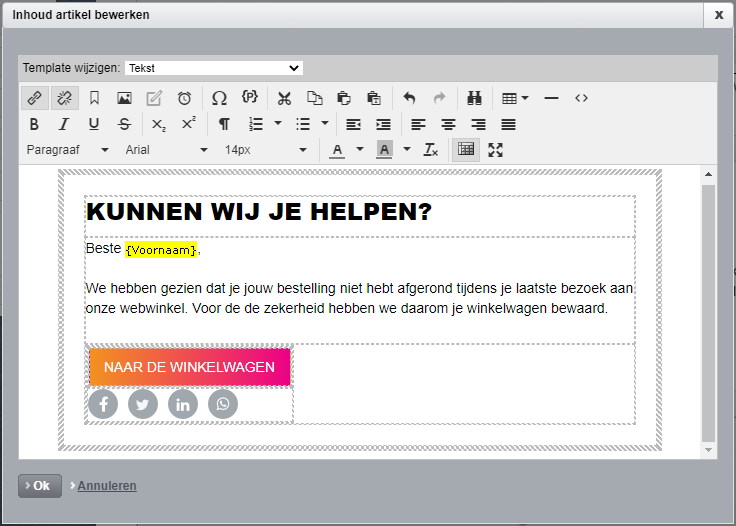Click the Ok button

[x=40, y=486]
